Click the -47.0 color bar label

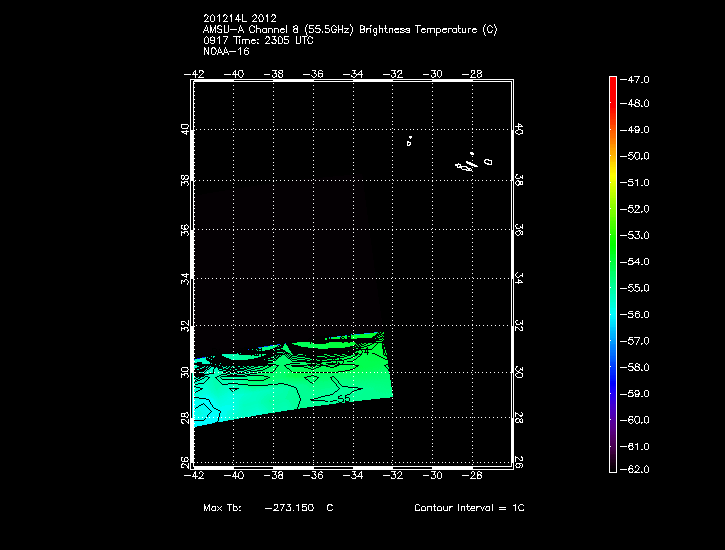(x=637, y=78)
